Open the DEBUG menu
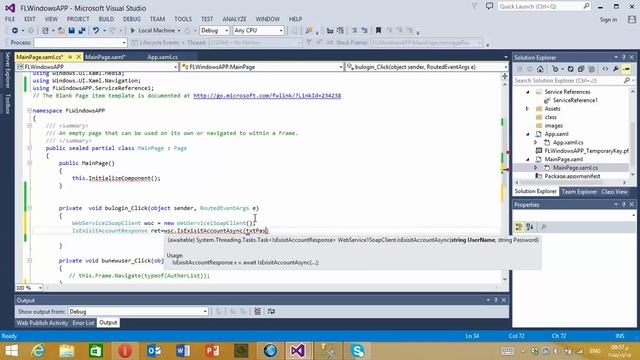640x360 pixels. point(131,19)
